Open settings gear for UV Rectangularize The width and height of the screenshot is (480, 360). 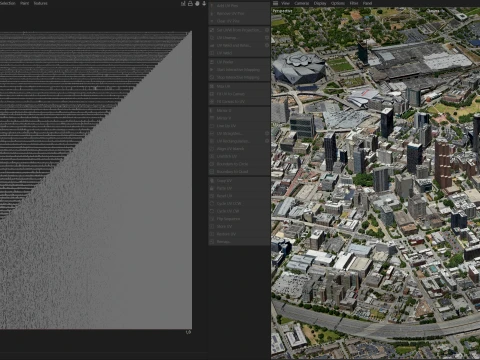coord(267,141)
